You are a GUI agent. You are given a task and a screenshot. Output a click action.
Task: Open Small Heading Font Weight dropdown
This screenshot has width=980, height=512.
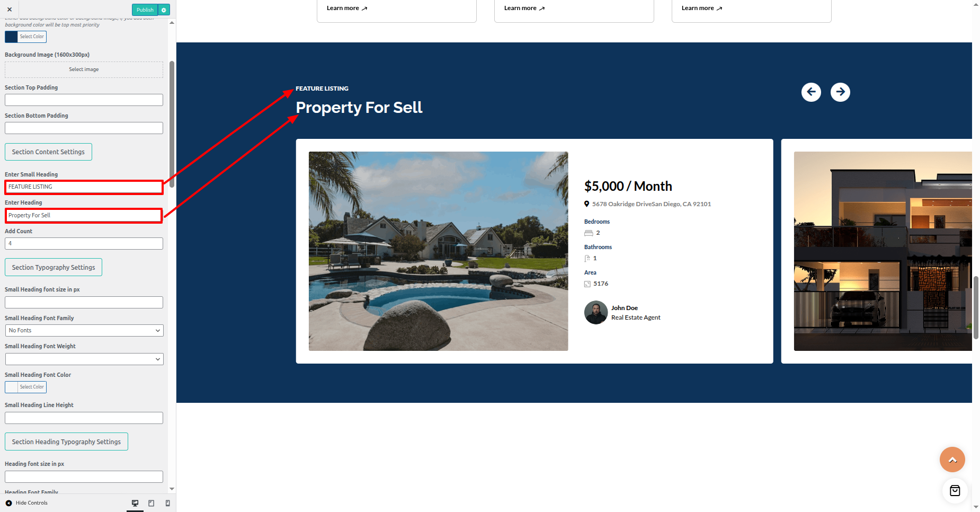(84, 359)
